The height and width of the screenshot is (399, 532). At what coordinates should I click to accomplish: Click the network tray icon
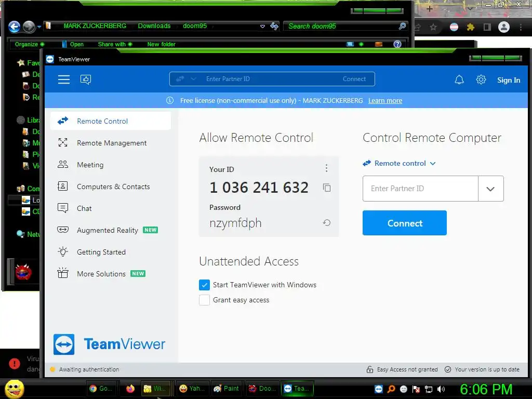click(429, 389)
